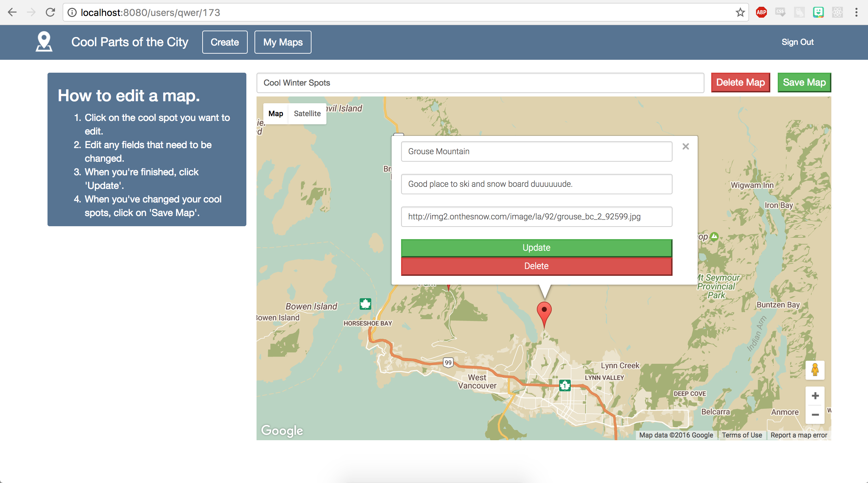Open the AdBlock Plus extension icon
Image resolution: width=868 pixels, height=483 pixels.
pyautogui.click(x=761, y=13)
